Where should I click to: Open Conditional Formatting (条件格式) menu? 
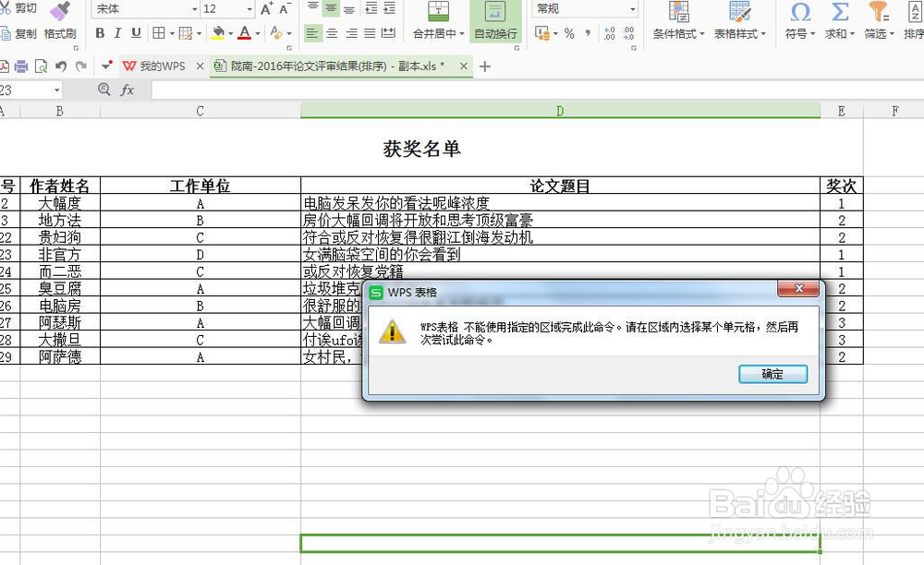pyautogui.click(x=678, y=21)
